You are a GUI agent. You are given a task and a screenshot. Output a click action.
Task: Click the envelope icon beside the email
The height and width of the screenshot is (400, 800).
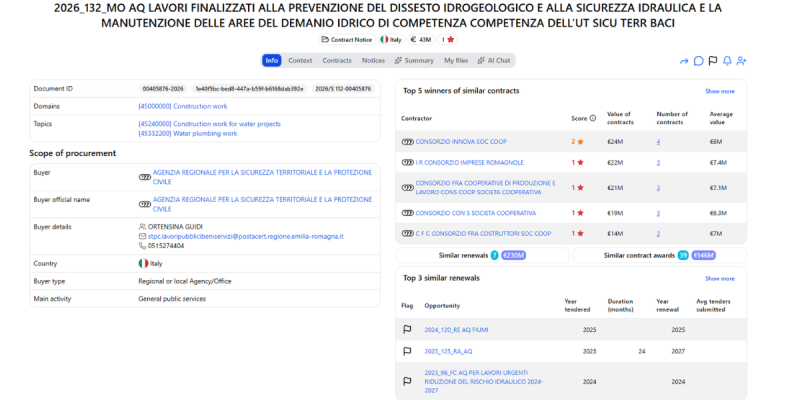(142, 236)
